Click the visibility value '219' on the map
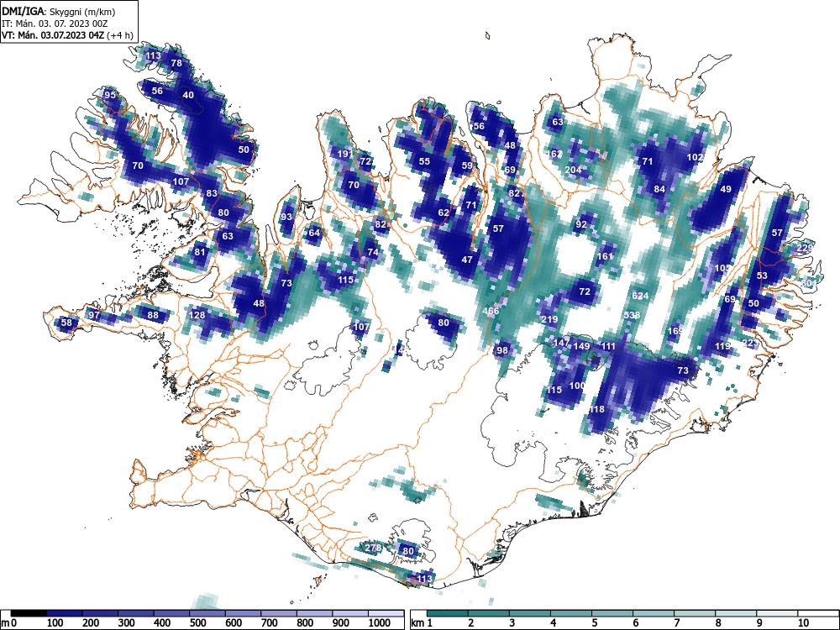Image resolution: width=840 pixels, height=630 pixels. point(549,319)
